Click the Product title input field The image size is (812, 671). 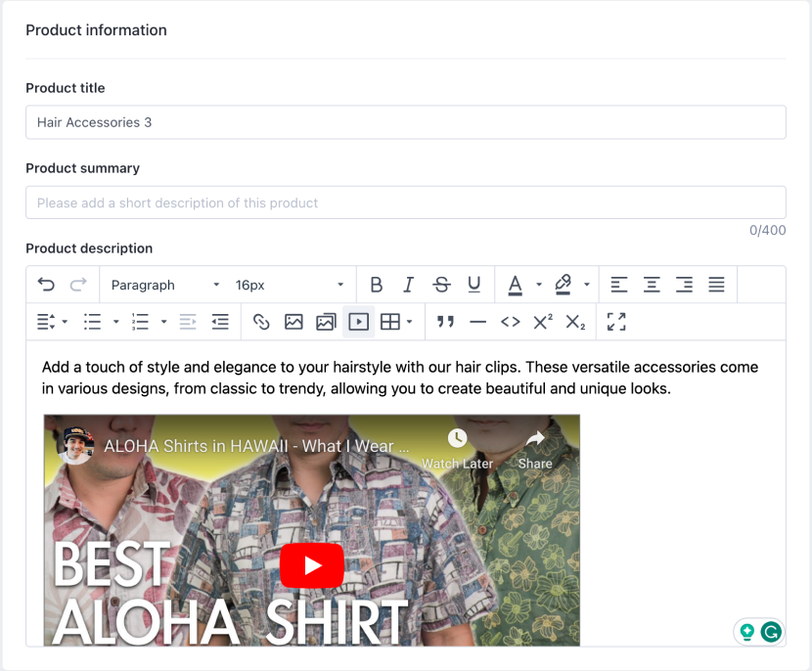[406, 122]
